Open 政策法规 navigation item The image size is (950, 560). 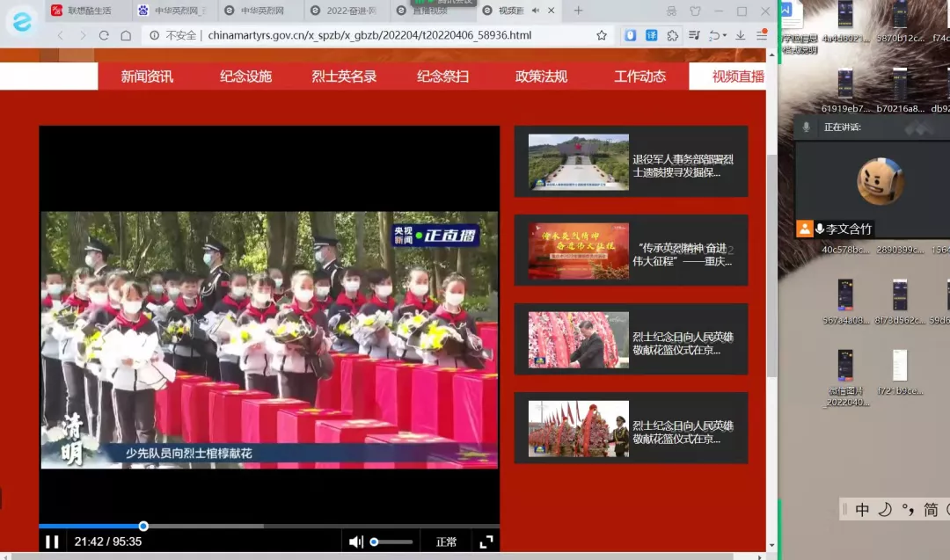(x=541, y=76)
